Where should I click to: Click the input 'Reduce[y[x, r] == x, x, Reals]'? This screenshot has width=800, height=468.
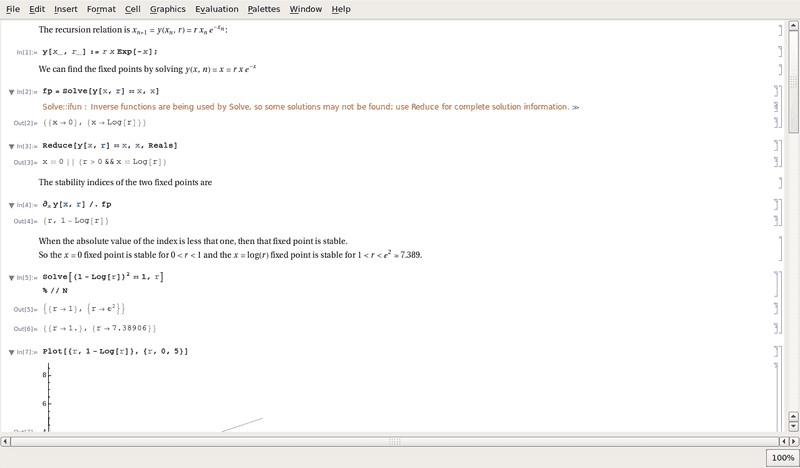[110, 146]
